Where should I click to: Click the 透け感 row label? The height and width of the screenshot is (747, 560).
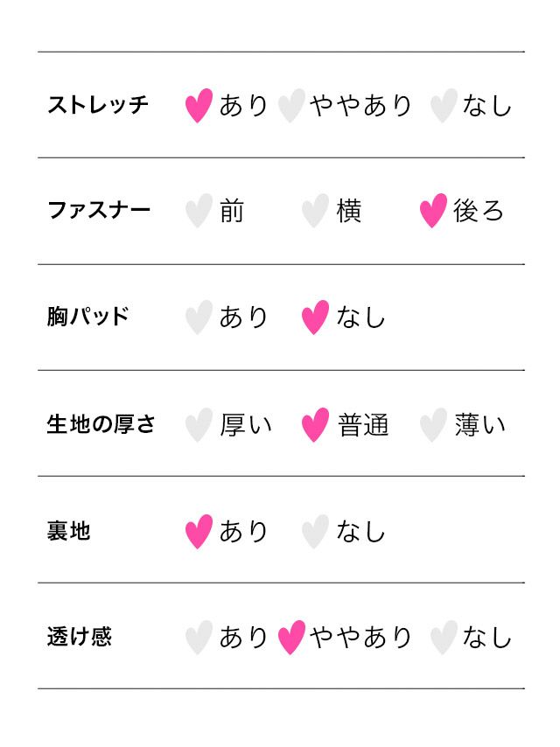click(79, 637)
